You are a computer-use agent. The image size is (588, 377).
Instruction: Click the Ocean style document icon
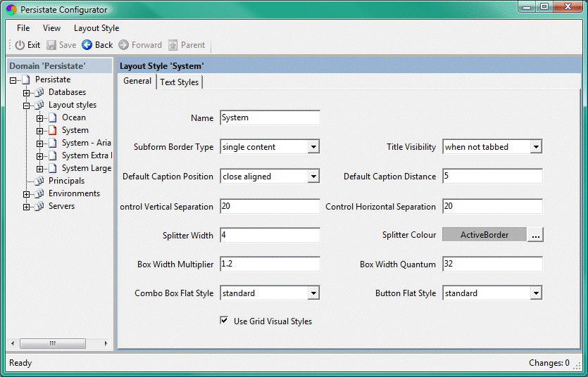click(53, 118)
